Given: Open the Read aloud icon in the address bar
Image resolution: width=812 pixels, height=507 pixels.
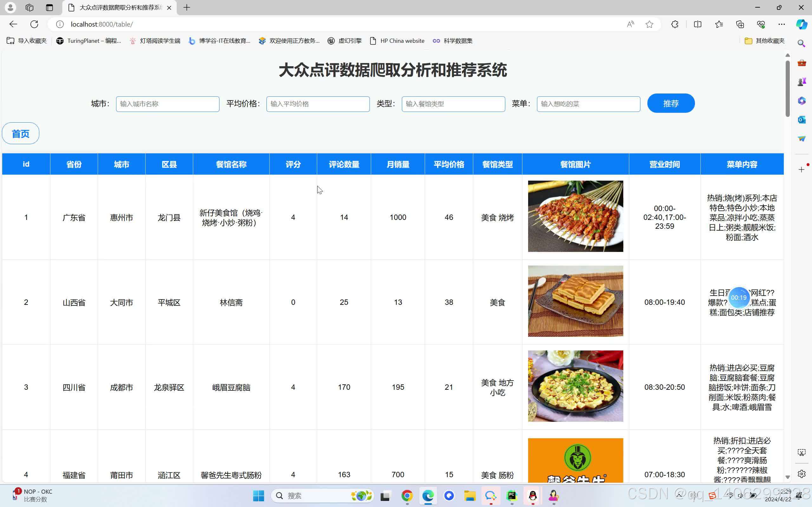Looking at the screenshot, I should pyautogui.click(x=631, y=24).
